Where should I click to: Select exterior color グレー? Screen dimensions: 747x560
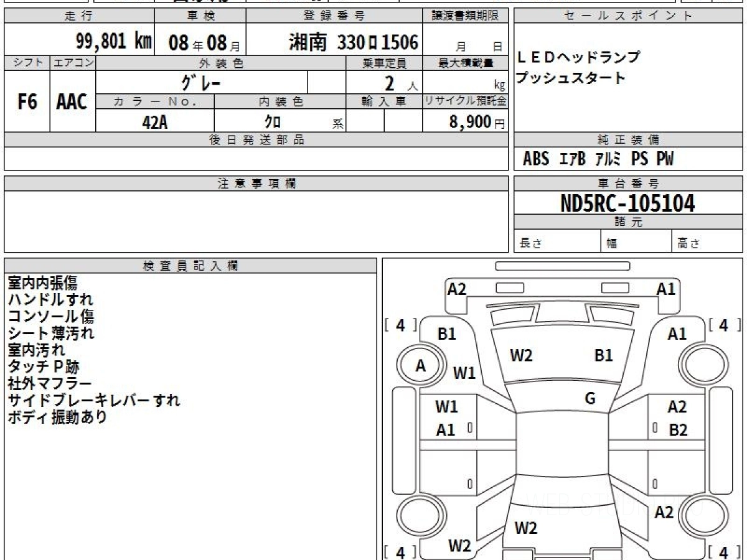[x=200, y=82]
